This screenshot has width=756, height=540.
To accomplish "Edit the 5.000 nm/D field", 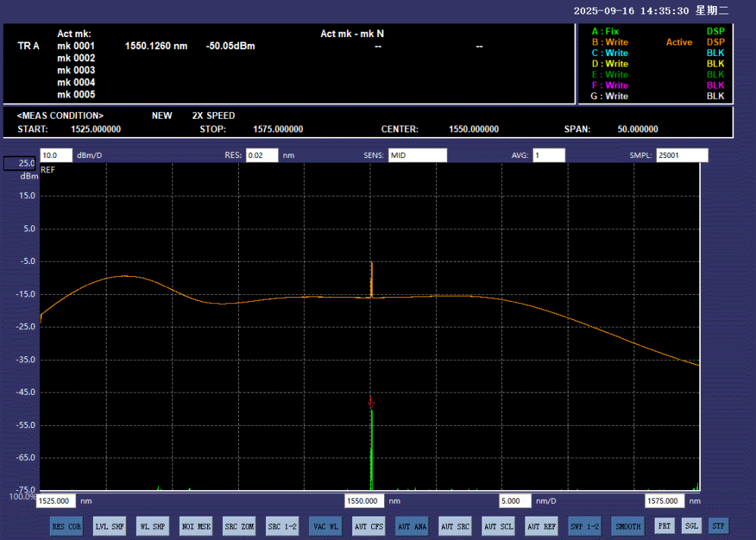I will click(515, 501).
